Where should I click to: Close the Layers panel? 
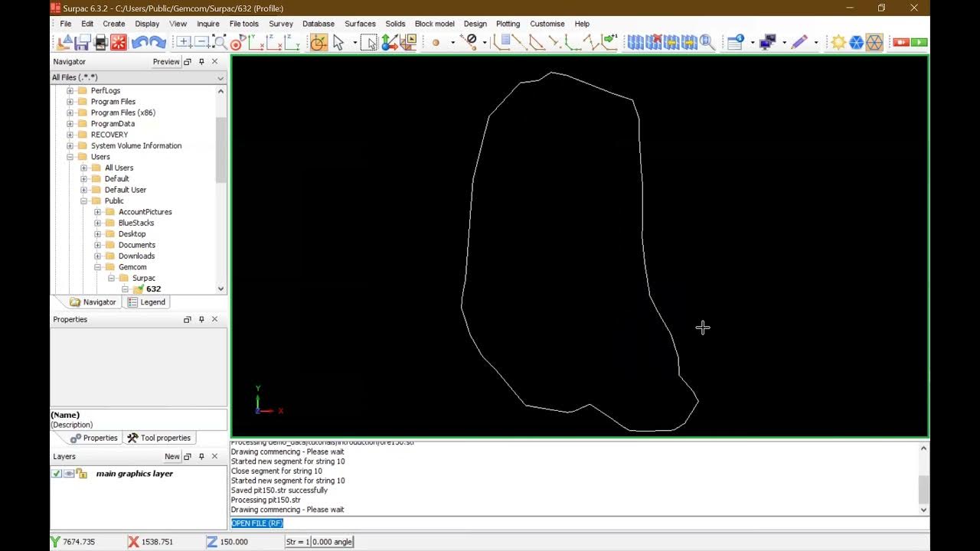click(x=214, y=457)
